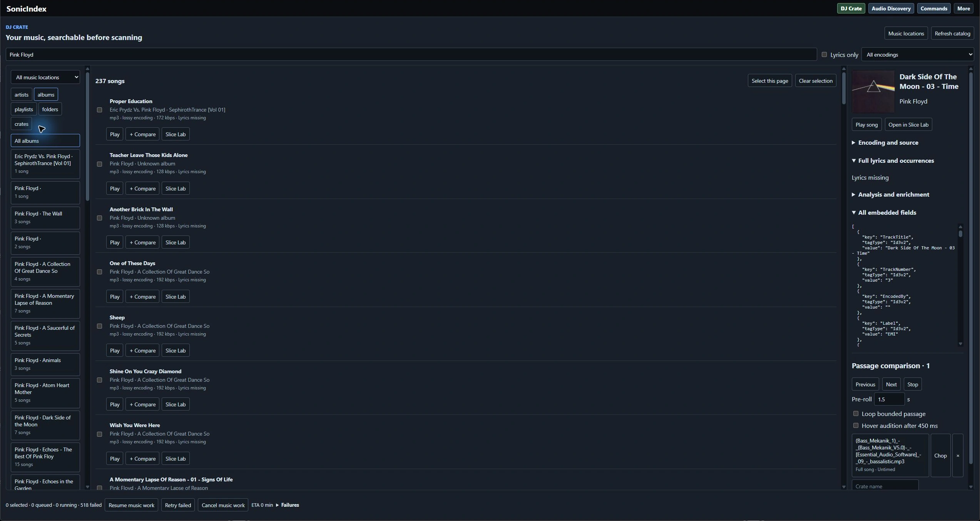Open the Commands tab
This screenshot has height=521, width=980.
(x=934, y=8)
